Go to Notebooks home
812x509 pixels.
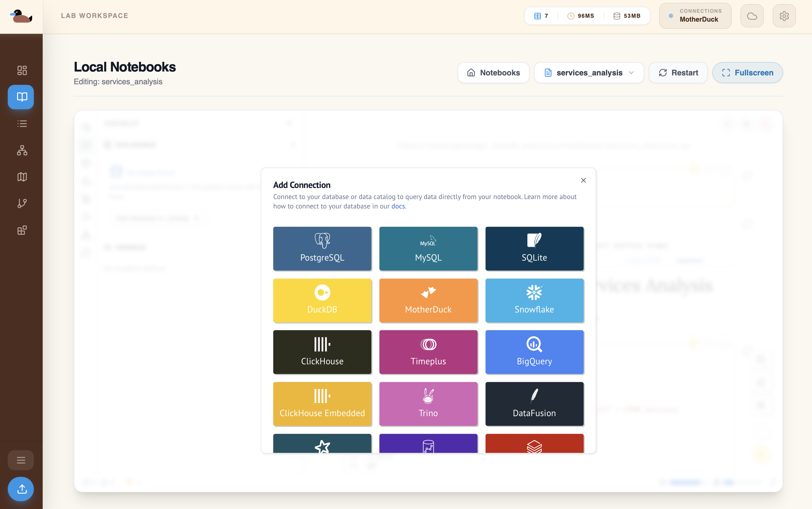pyautogui.click(x=493, y=73)
